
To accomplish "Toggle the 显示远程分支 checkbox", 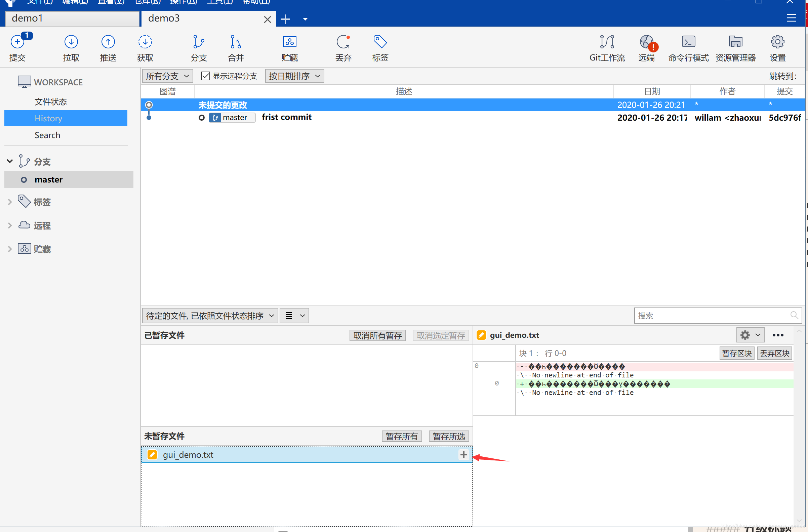I will click(205, 76).
